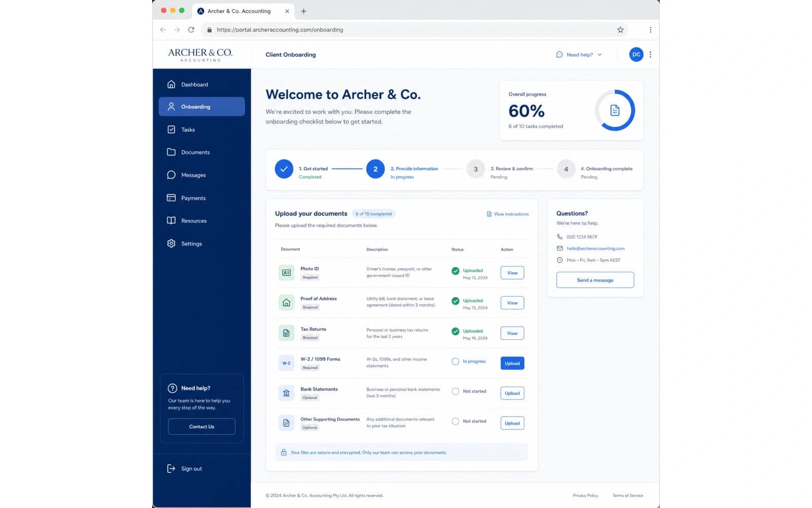
Task: Click the Proof of Address house icon
Action: (286, 303)
